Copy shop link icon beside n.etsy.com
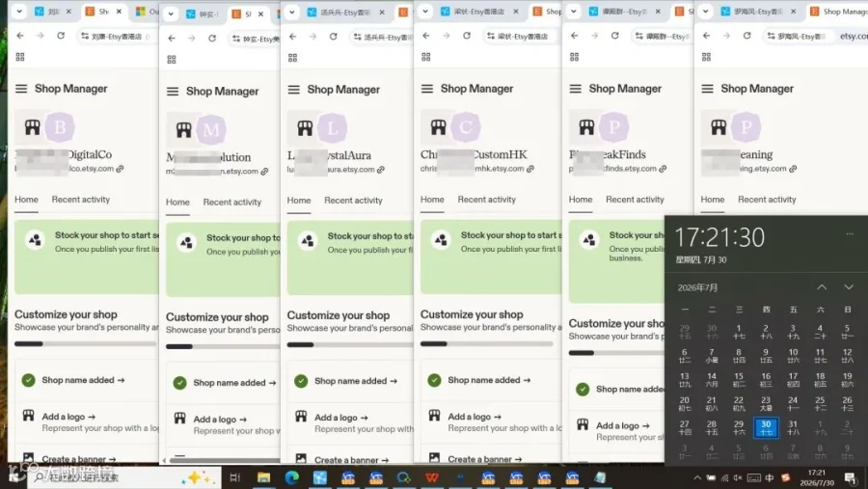 pos(264,171)
